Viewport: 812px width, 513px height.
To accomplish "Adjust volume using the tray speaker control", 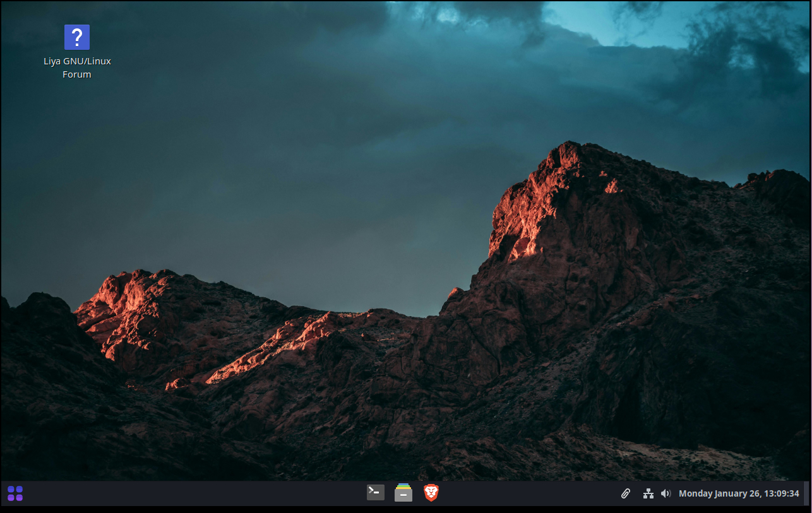I will [x=666, y=493].
